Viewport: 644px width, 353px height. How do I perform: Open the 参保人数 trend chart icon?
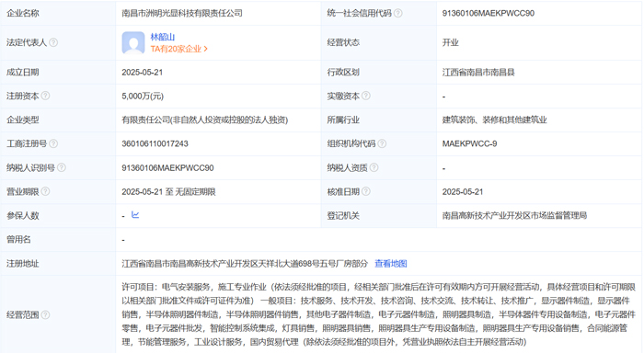[135, 215]
